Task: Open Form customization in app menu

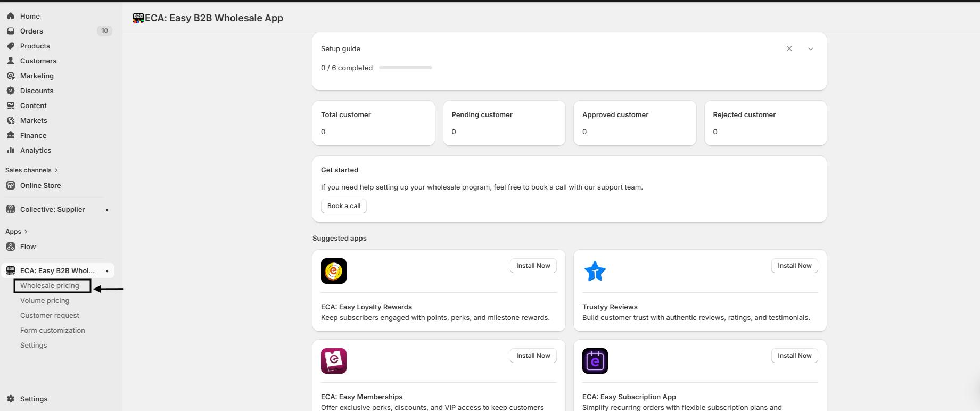Action: pyautogui.click(x=52, y=331)
